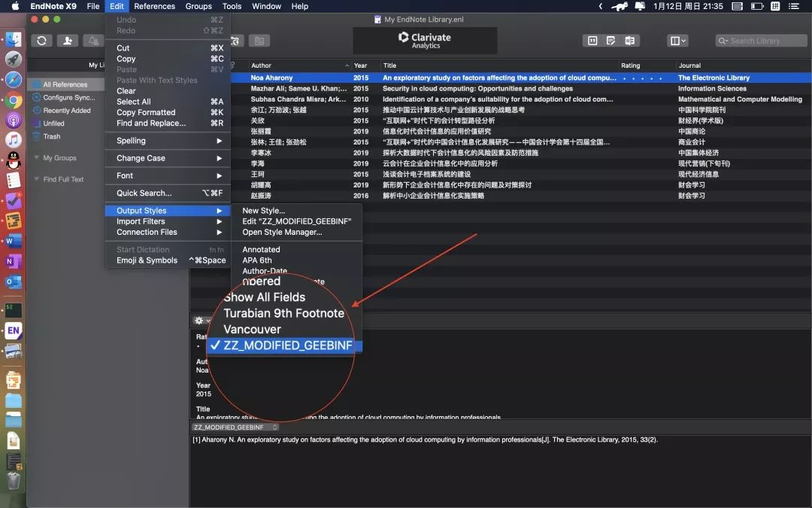Click the battery status icon
This screenshot has width=812, height=508.
click(x=757, y=6)
